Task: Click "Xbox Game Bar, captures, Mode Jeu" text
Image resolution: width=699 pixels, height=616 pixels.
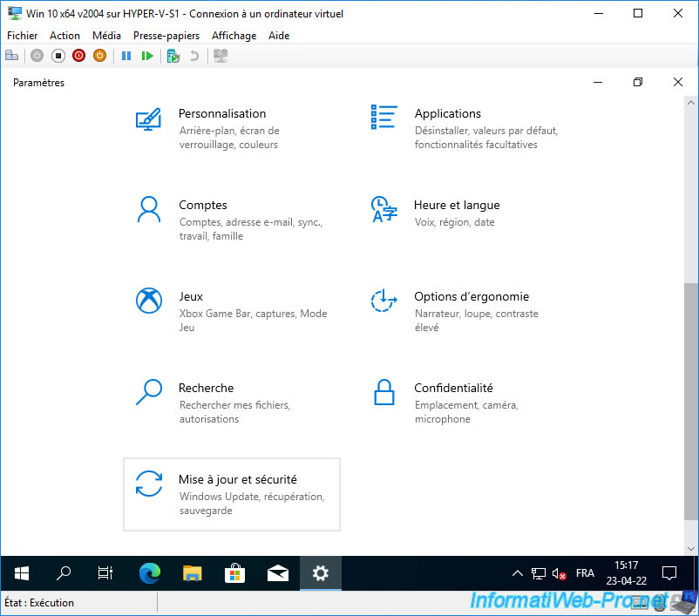Action: 254,321
